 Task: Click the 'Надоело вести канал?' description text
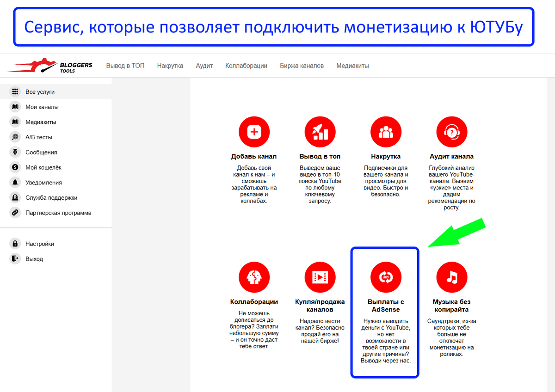click(x=320, y=331)
